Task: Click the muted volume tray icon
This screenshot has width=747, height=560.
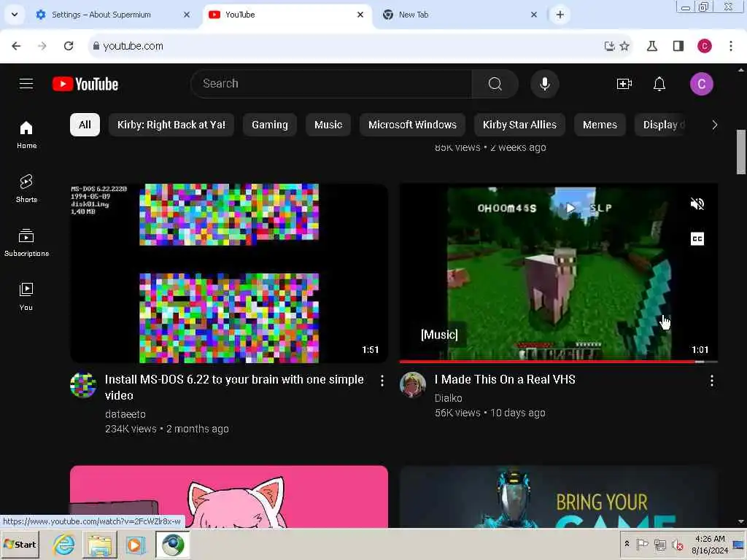Action: click(x=677, y=544)
